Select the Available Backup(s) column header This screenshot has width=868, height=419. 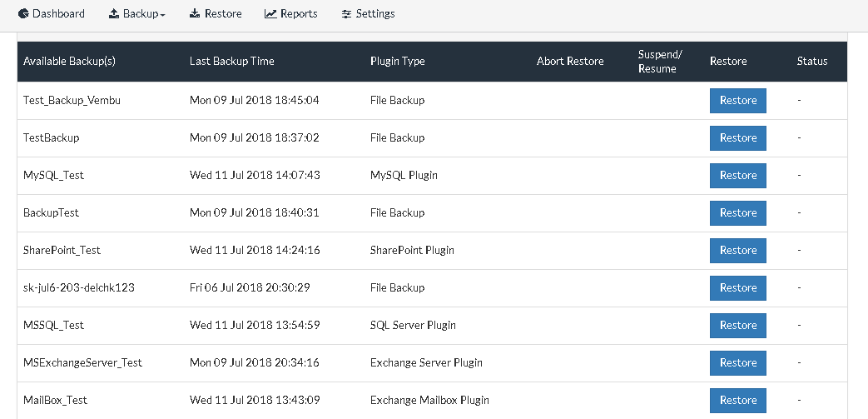(69, 62)
